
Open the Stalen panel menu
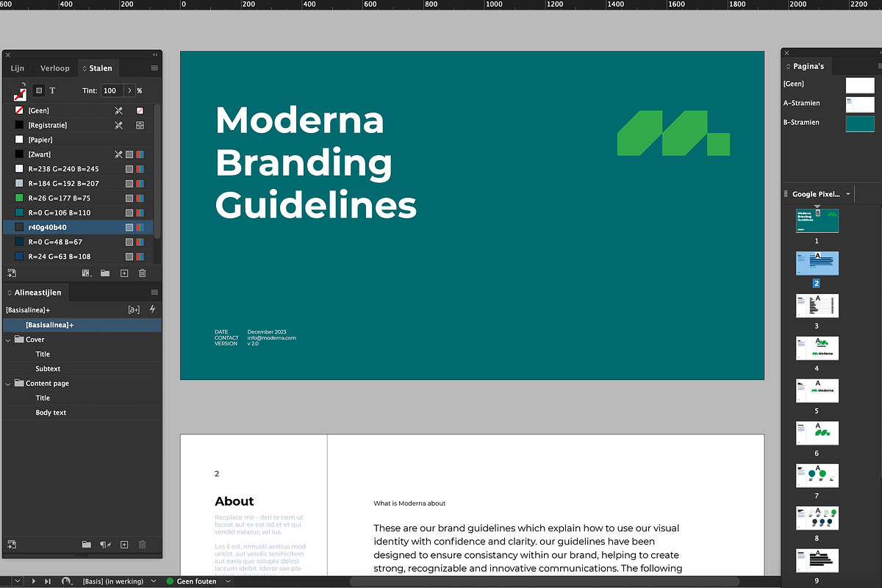point(153,68)
